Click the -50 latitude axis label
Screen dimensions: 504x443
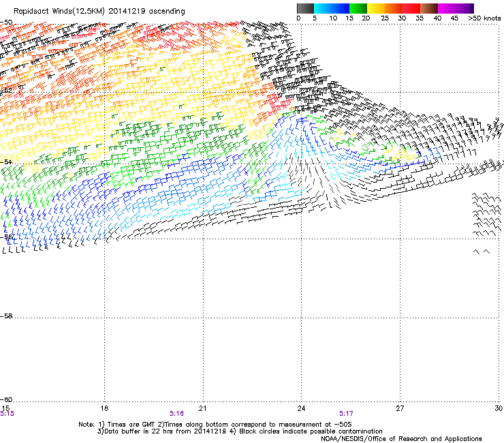(x=6, y=22)
